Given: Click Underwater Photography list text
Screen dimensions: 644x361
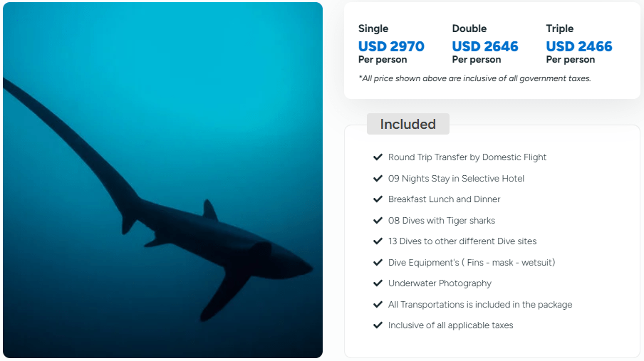Looking at the screenshot, I should [x=440, y=283].
